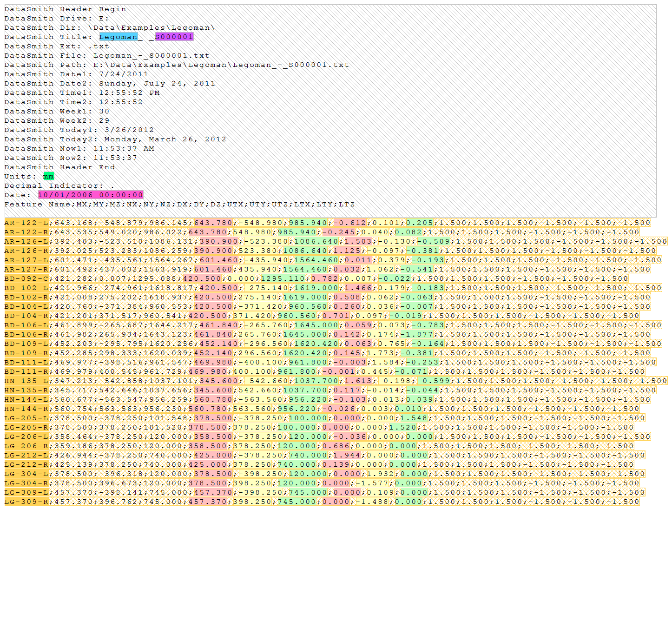Select the purple highlighted S000001 serial
This screenshot has height=622, width=672.
click(174, 37)
